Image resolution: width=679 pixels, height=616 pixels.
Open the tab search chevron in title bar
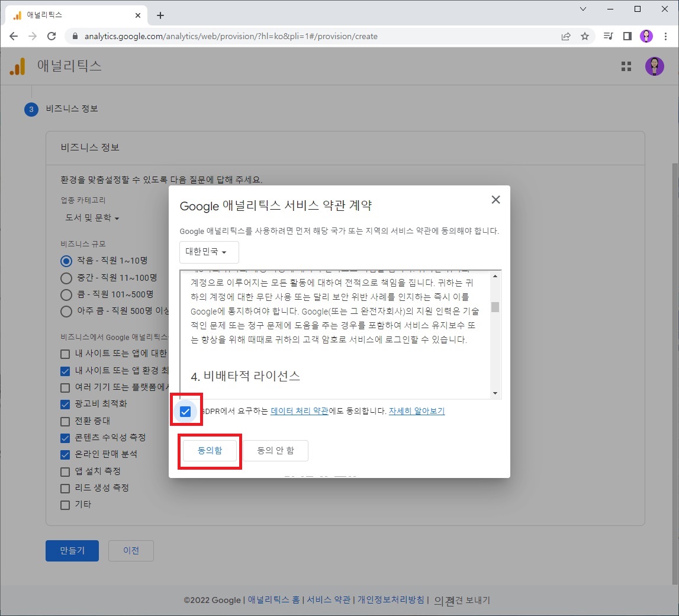click(583, 9)
